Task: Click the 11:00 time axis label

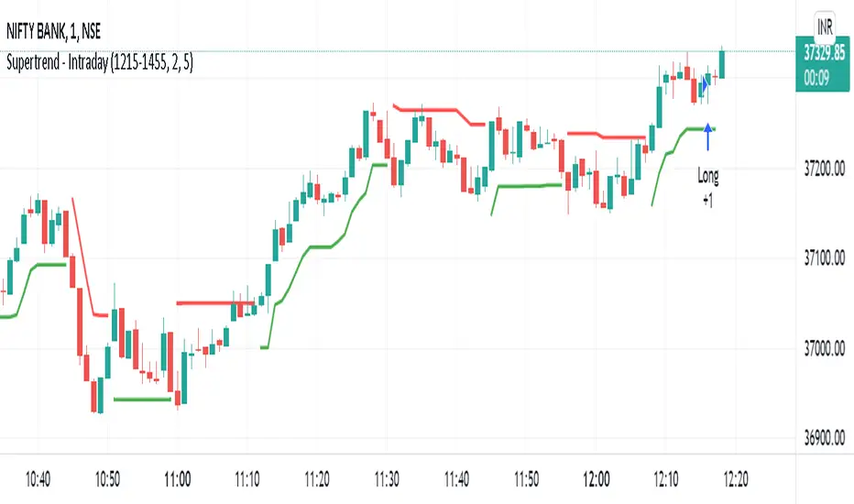Action: (x=177, y=479)
